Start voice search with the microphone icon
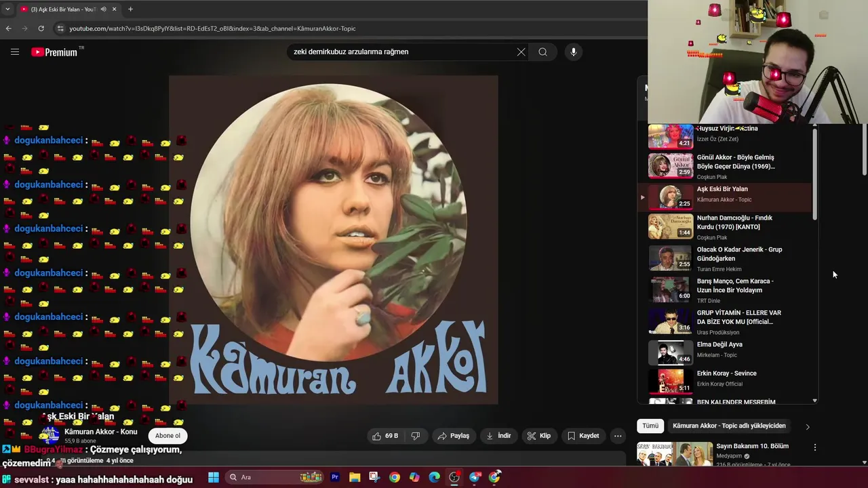This screenshot has width=868, height=488. [x=574, y=52]
